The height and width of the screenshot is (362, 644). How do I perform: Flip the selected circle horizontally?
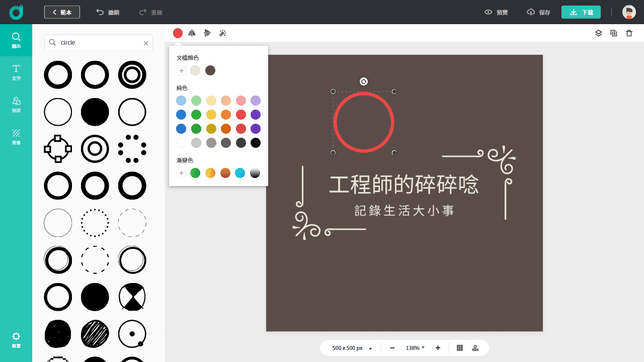(x=192, y=33)
